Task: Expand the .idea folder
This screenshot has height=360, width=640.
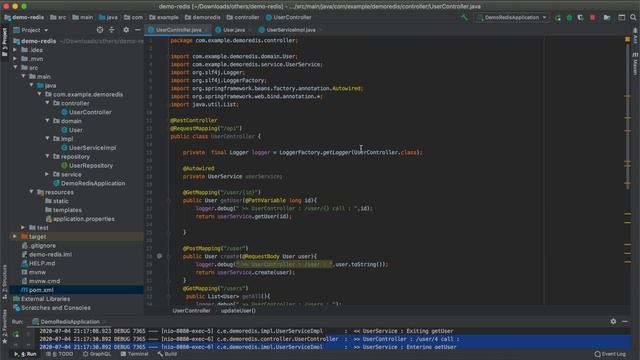Action: pyautogui.click(x=15, y=50)
